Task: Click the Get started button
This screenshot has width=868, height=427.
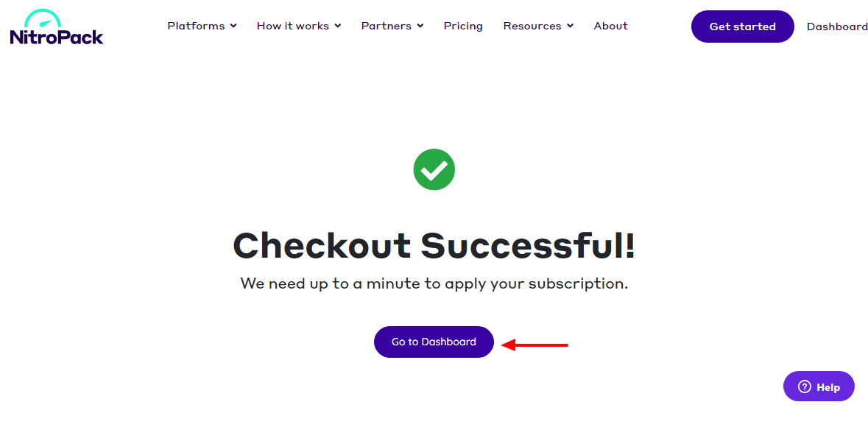Action: tap(742, 27)
